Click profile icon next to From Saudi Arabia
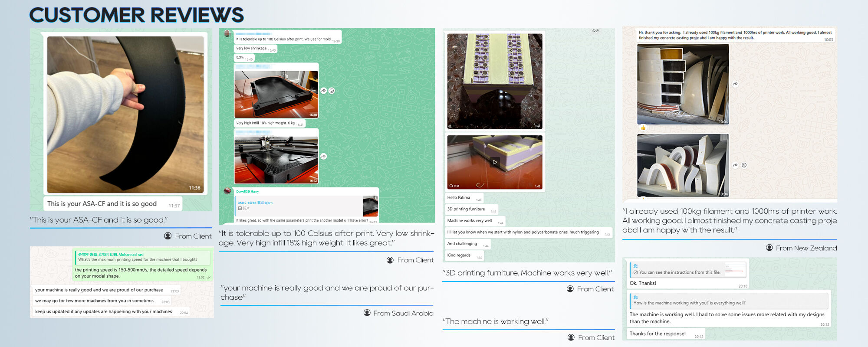The height and width of the screenshot is (347, 868). 367,313
